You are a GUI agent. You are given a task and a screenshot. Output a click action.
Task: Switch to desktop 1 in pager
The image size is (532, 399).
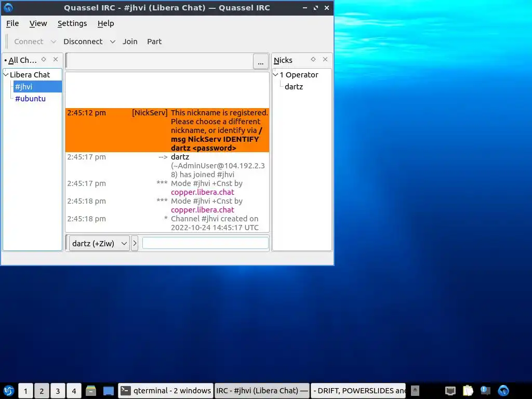click(x=25, y=391)
